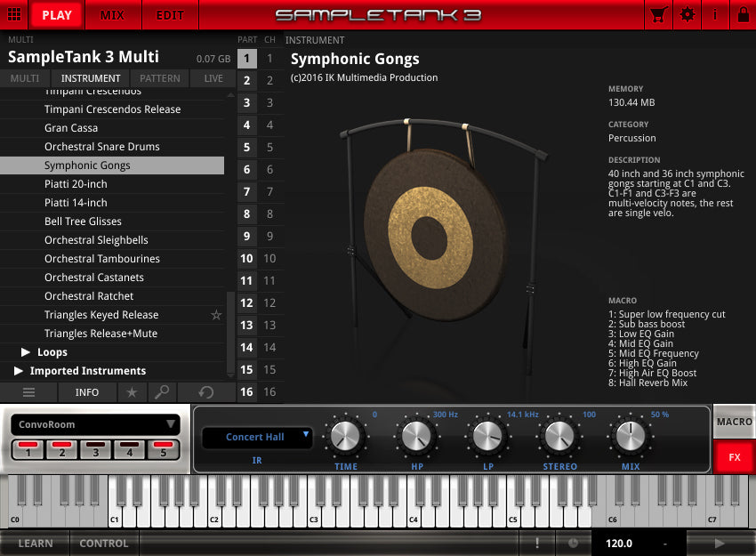Open the Concert Hall IR dropdown
This screenshot has height=556, width=756.
point(256,438)
